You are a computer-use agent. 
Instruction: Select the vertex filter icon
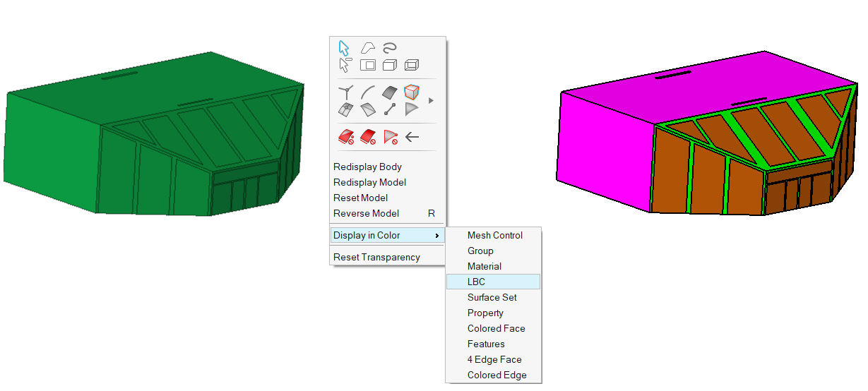345,92
